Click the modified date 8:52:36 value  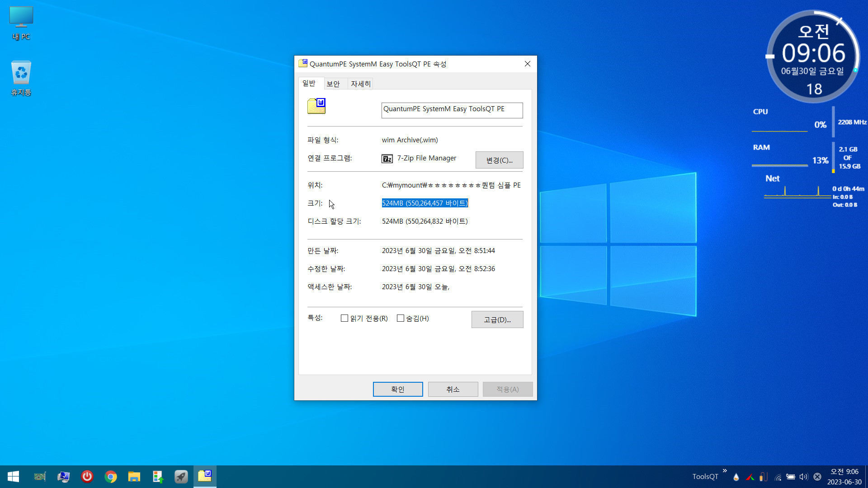pos(439,269)
